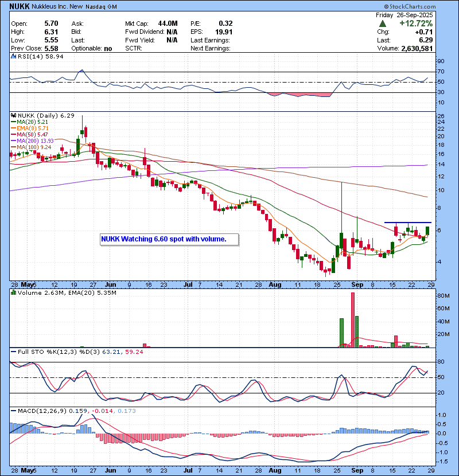
Task: Click the 90 label on RSI axis
Action: click(441, 61)
